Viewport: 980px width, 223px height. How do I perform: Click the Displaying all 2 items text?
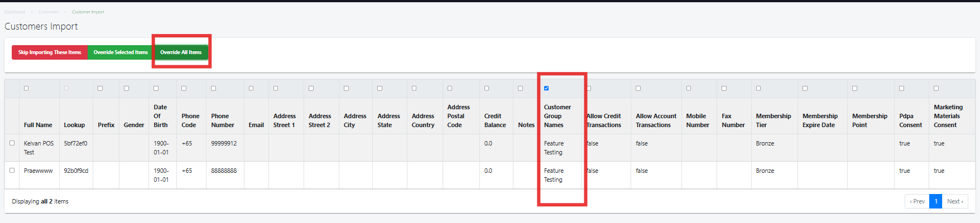(40, 201)
